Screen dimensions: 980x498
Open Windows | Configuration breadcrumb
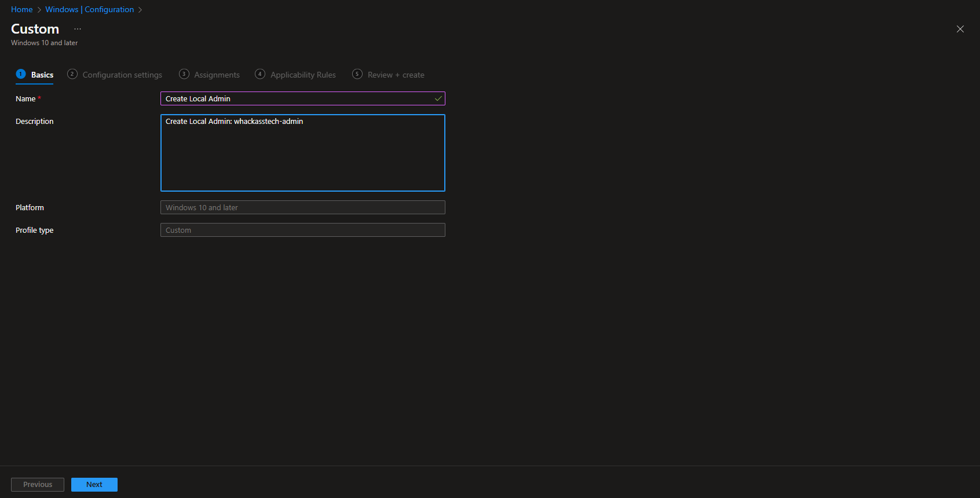[90, 9]
